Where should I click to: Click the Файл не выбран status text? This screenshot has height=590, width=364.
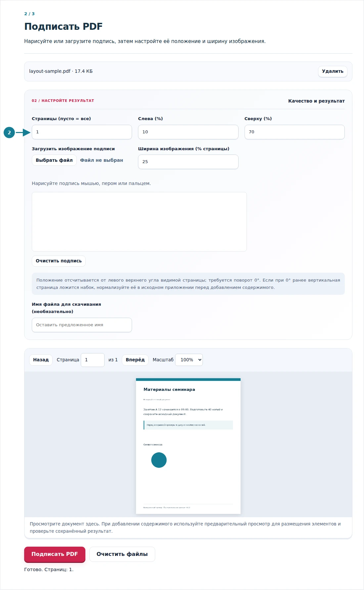pyautogui.click(x=102, y=160)
